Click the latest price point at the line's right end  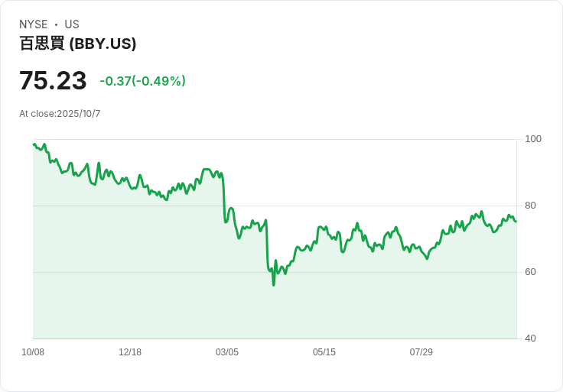516,222
